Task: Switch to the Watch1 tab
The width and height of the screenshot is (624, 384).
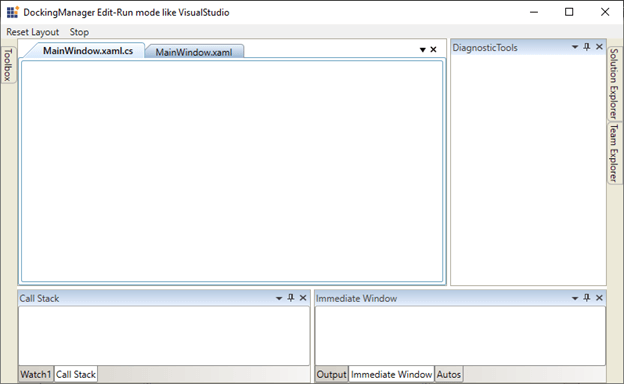Action: pos(36,374)
